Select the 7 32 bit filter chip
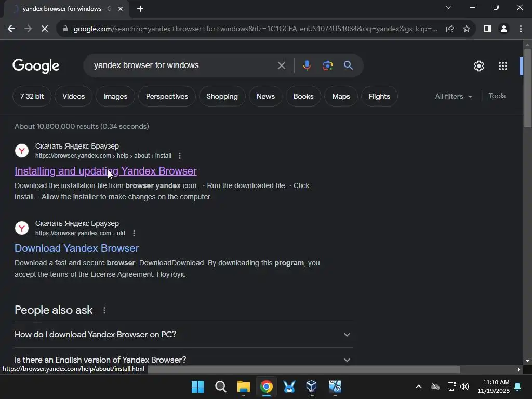Viewport: 532px width, 399px height. point(32,96)
